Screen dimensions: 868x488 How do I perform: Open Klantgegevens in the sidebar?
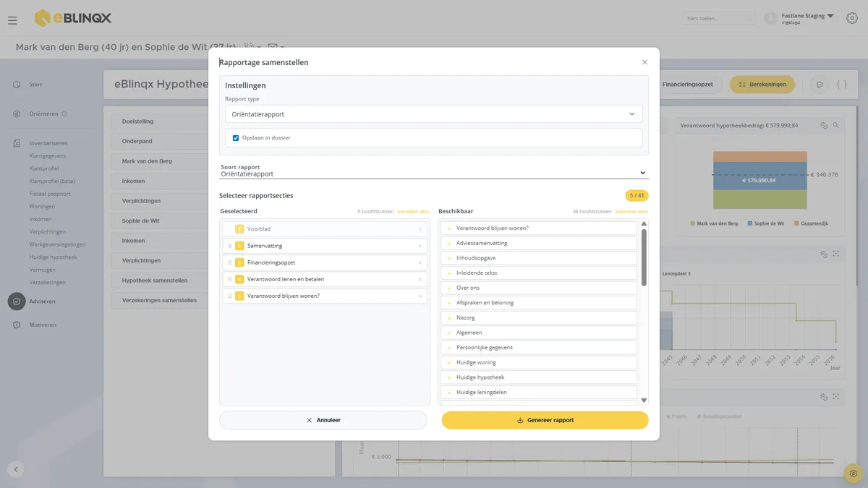coord(48,155)
